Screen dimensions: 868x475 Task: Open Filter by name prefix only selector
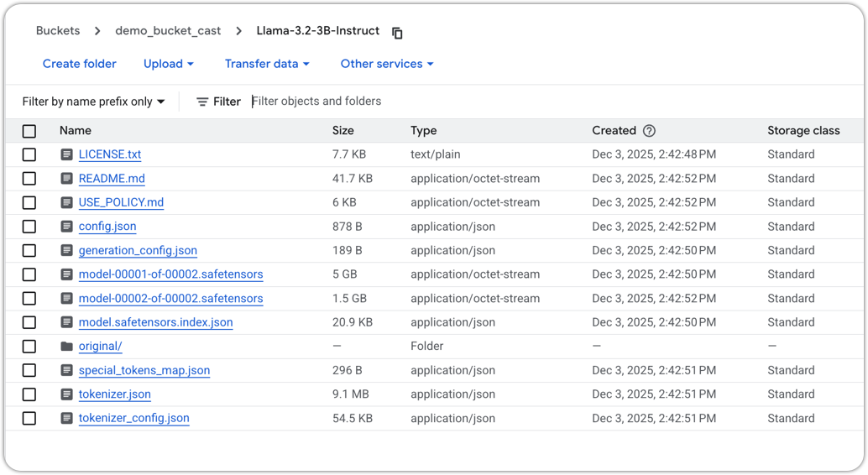click(94, 102)
